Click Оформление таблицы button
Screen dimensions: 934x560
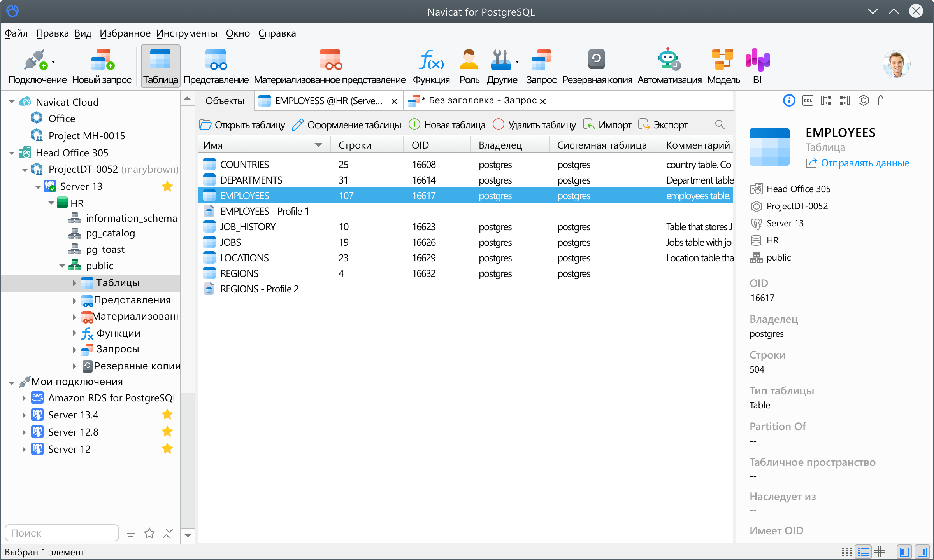tap(346, 125)
